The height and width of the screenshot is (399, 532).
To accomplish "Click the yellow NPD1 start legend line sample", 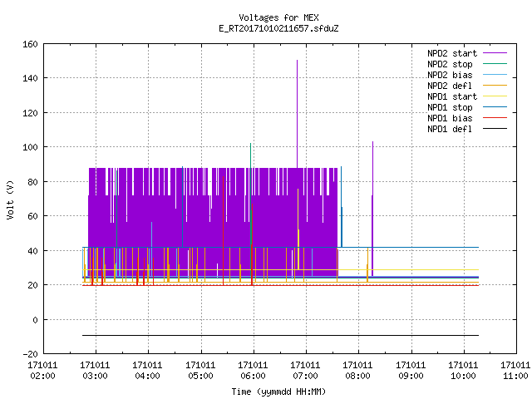I will (x=495, y=96).
